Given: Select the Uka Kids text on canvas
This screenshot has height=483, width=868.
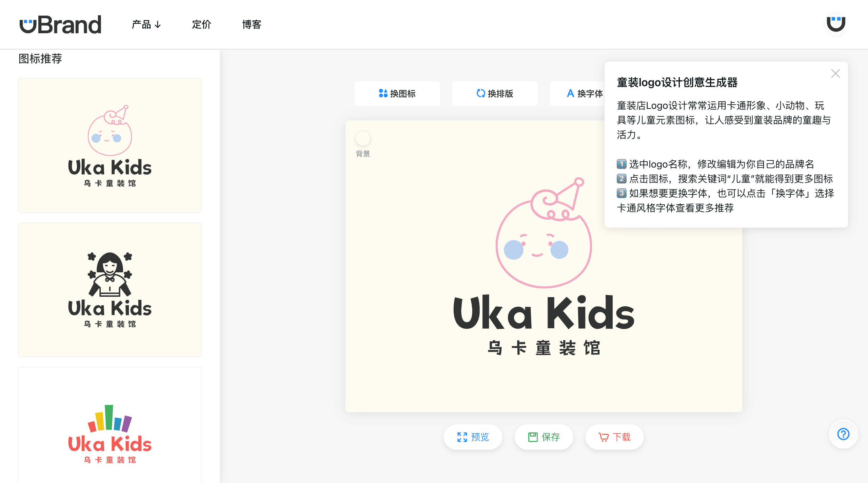Looking at the screenshot, I should click(544, 312).
